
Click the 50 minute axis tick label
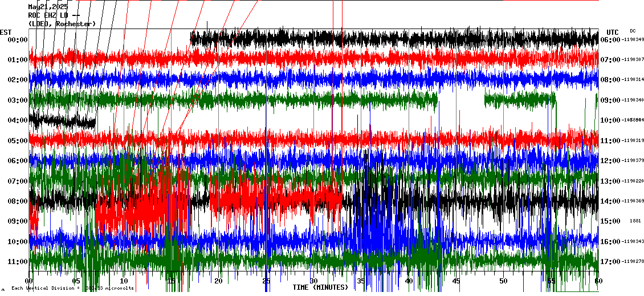[503, 281]
